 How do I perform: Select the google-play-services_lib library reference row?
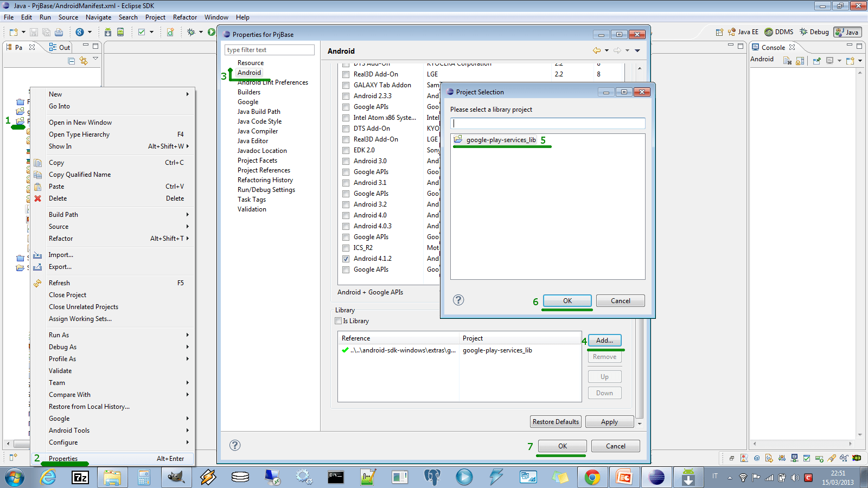click(x=459, y=350)
